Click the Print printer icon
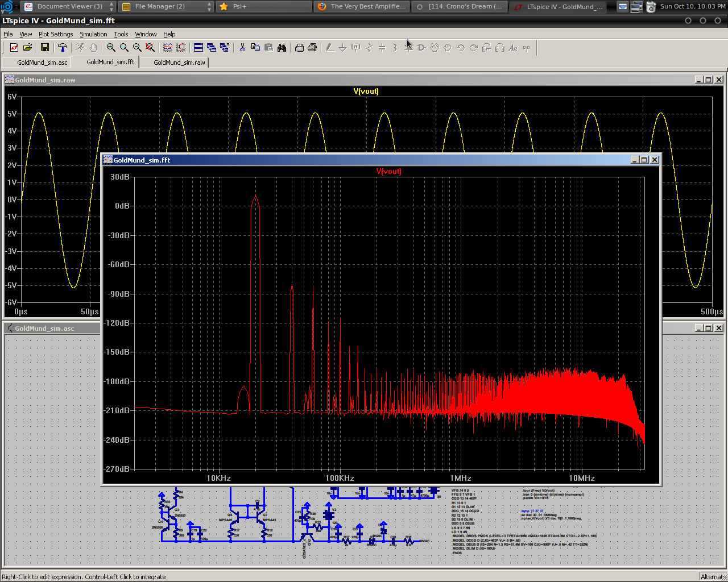Image resolution: width=728 pixels, height=582 pixels. click(312, 48)
